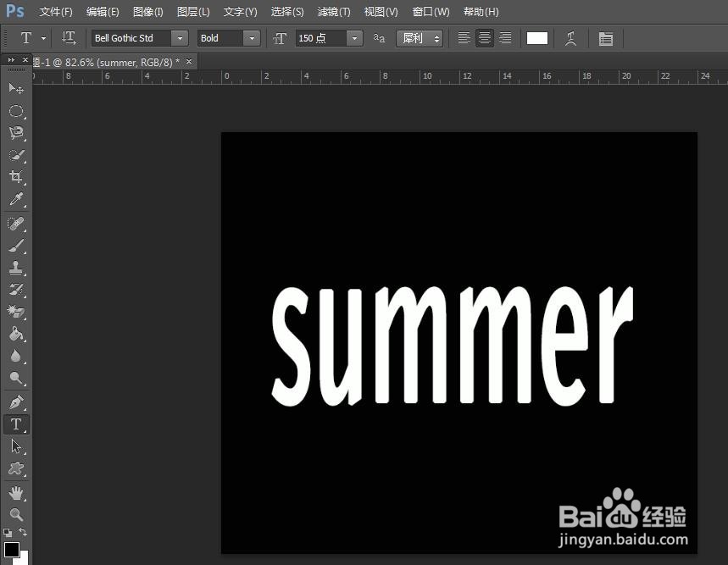Viewport: 728px width, 565px height.
Task: Align text left
Action: pyautogui.click(x=464, y=38)
